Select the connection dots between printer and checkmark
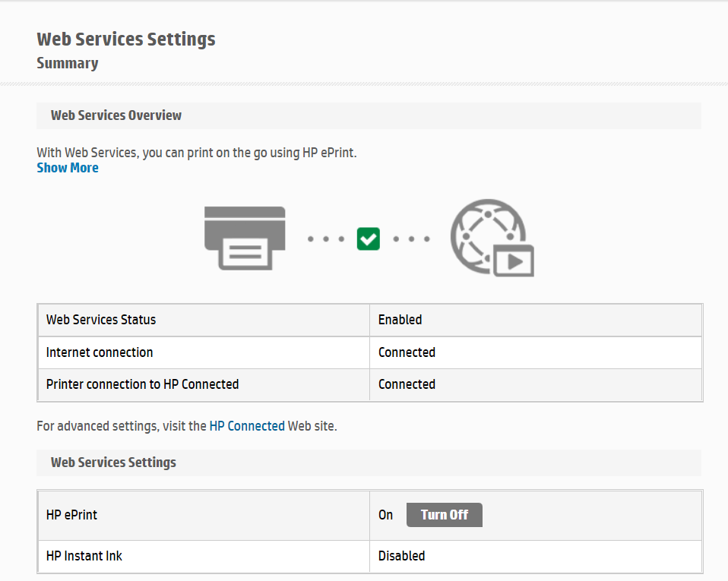This screenshot has height=581, width=728. pyautogui.click(x=327, y=238)
